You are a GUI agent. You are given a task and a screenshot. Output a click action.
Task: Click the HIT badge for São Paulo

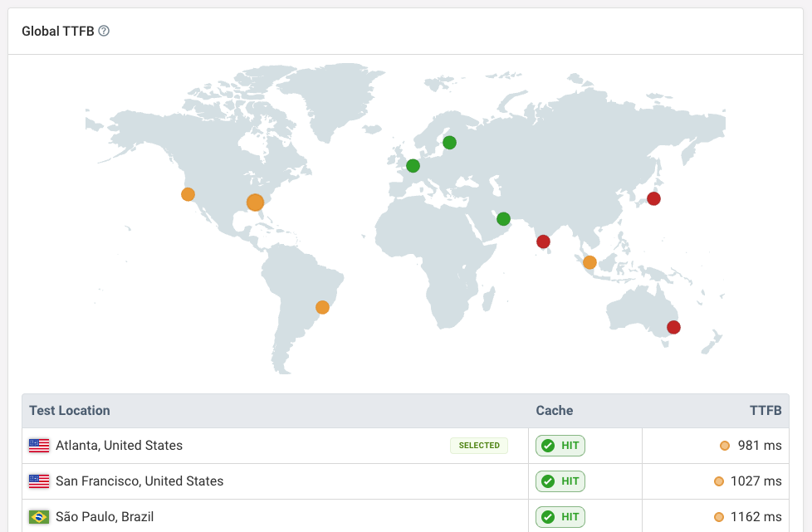pos(560,517)
